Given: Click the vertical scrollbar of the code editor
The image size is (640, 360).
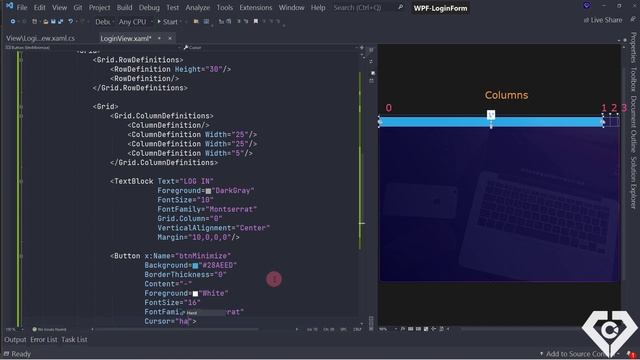Looking at the screenshot, I should pos(361,188).
